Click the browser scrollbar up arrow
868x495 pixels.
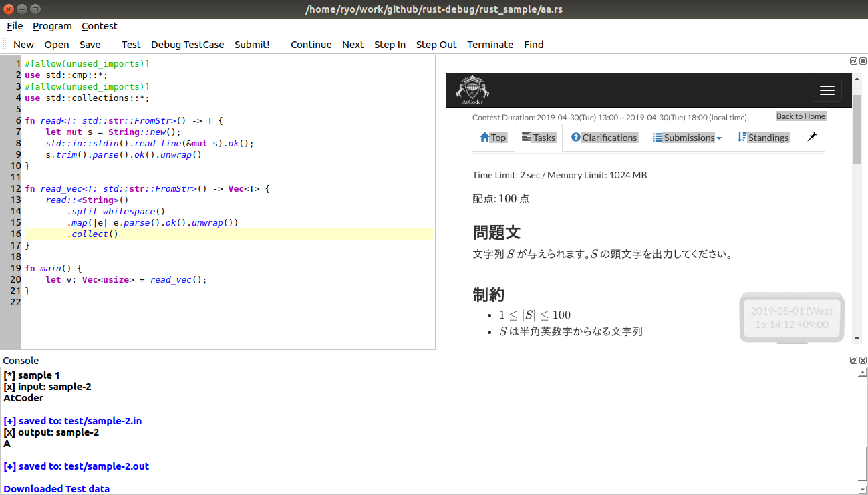(857, 79)
